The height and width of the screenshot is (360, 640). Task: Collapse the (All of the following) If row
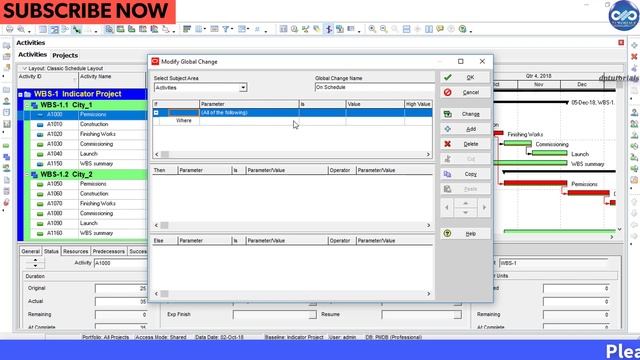tap(156, 113)
